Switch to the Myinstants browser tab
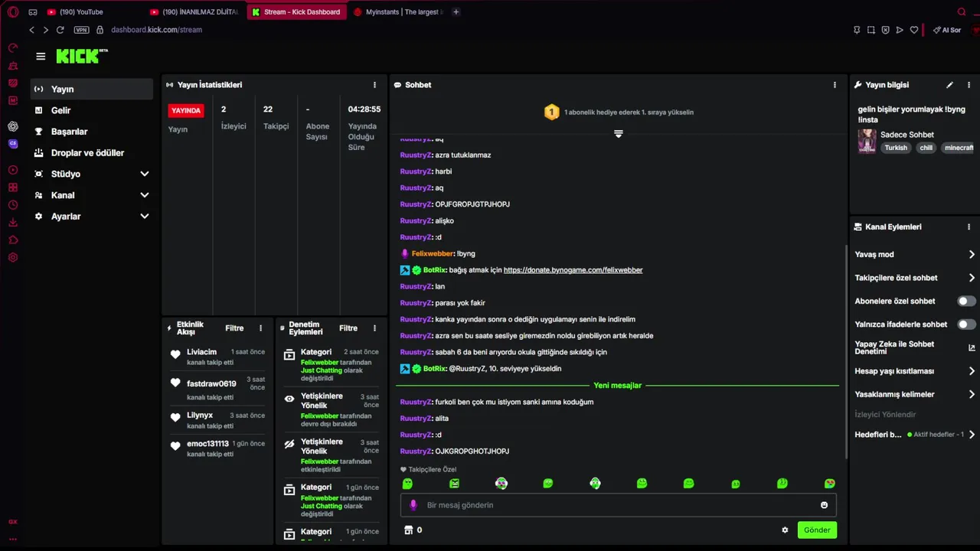 click(398, 12)
